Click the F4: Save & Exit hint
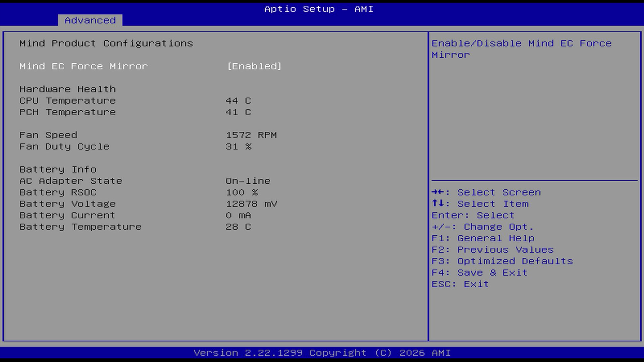Screen dimensions: 644x362 [x=479, y=273]
